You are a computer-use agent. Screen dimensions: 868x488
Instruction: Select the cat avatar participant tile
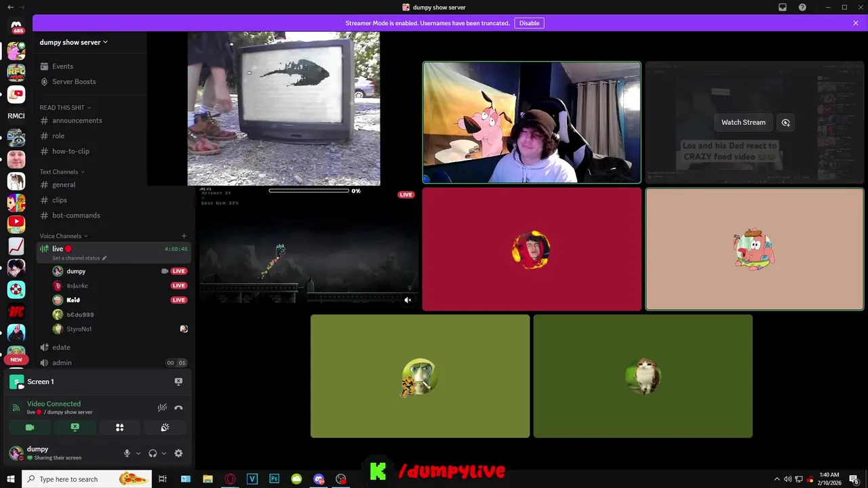[x=643, y=376]
